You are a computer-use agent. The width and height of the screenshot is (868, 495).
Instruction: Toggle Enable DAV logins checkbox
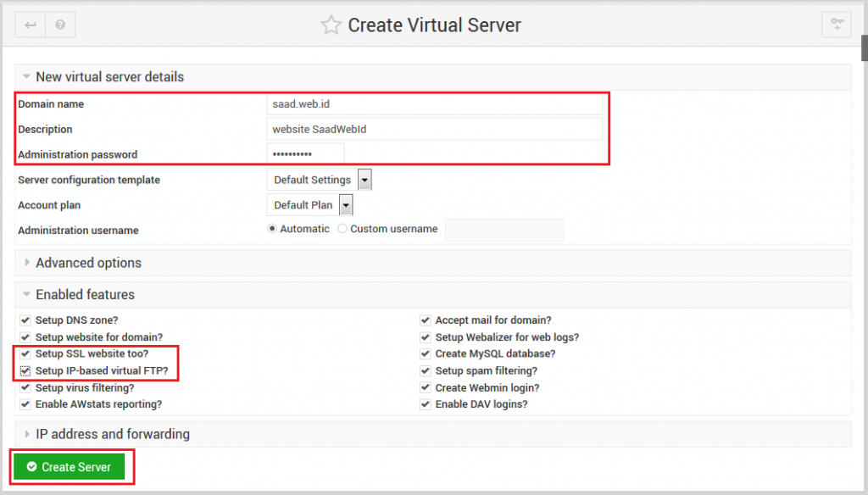(x=426, y=404)
